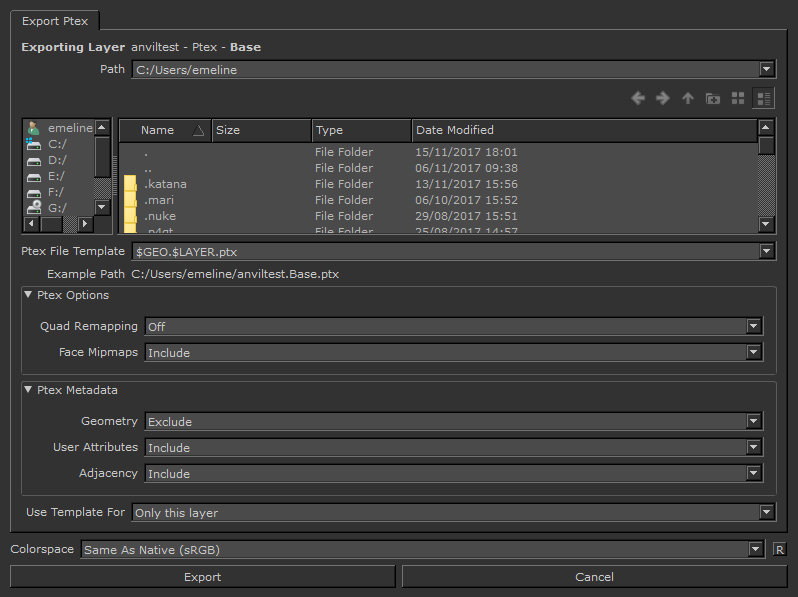
Task: Switch file browser to detailed list view
Action: 764,98
